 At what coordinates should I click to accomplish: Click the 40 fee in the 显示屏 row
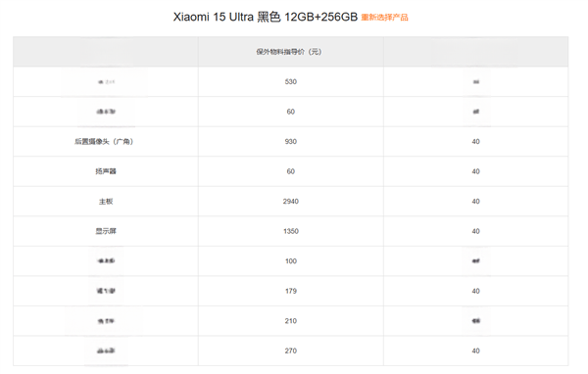(x=476, y=231)
